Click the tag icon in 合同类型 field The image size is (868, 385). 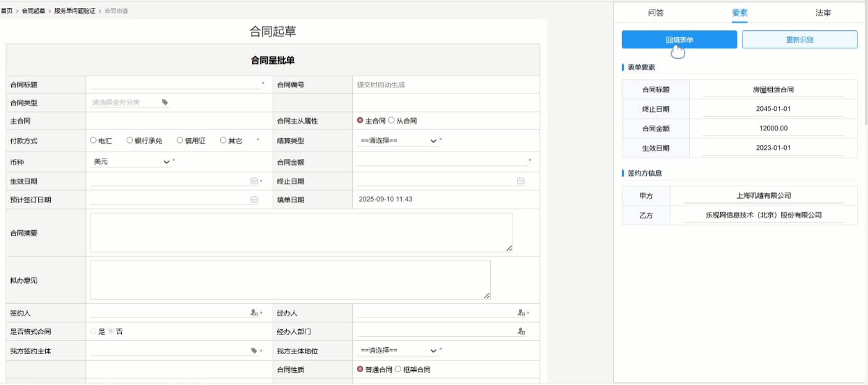pyautogui.click(x=165, y=102)
